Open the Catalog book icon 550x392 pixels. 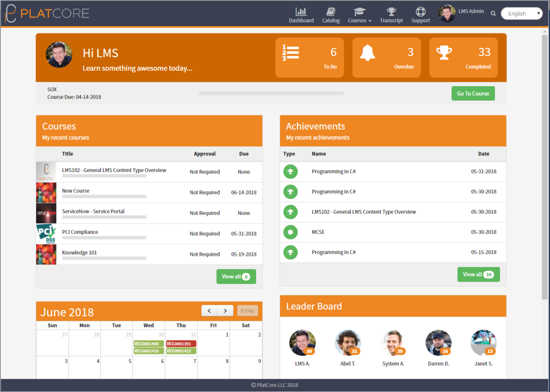[331, 11]
